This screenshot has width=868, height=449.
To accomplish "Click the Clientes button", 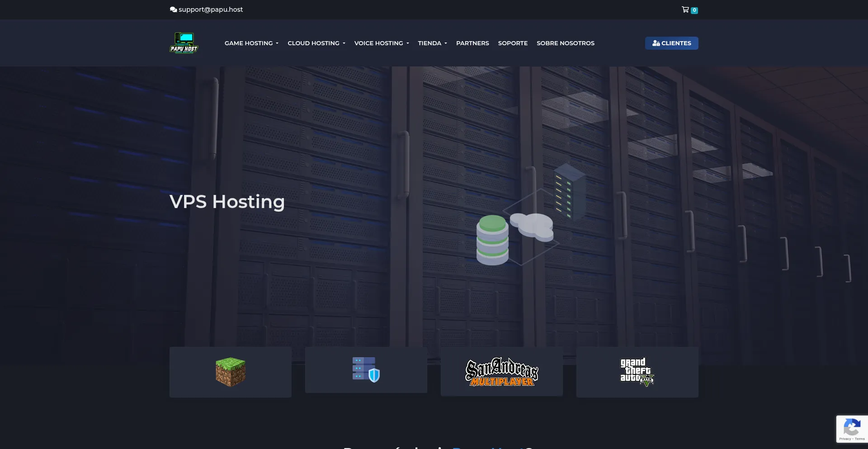I will pos(671,43).
